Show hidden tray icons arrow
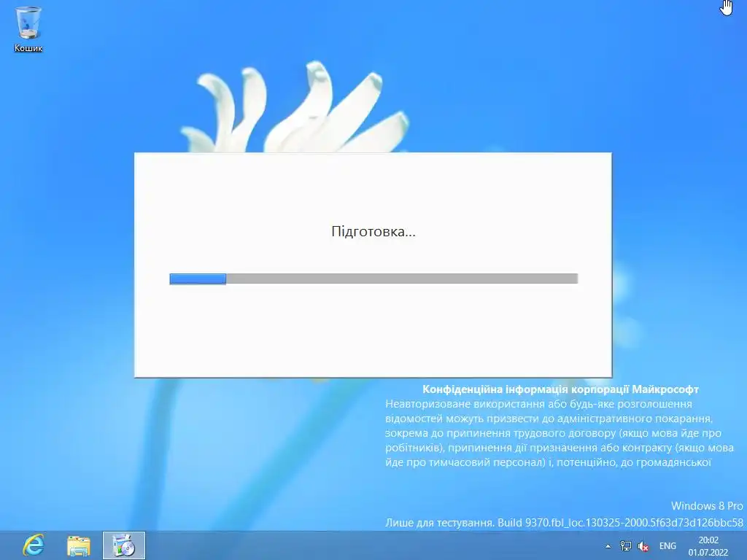Image resolution: width=747 pixels, height=560 pixels. click(x=608, y=546)
